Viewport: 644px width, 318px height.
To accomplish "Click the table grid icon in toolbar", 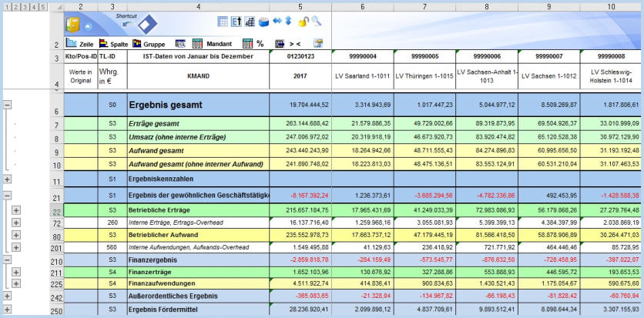I will (223, 22).
